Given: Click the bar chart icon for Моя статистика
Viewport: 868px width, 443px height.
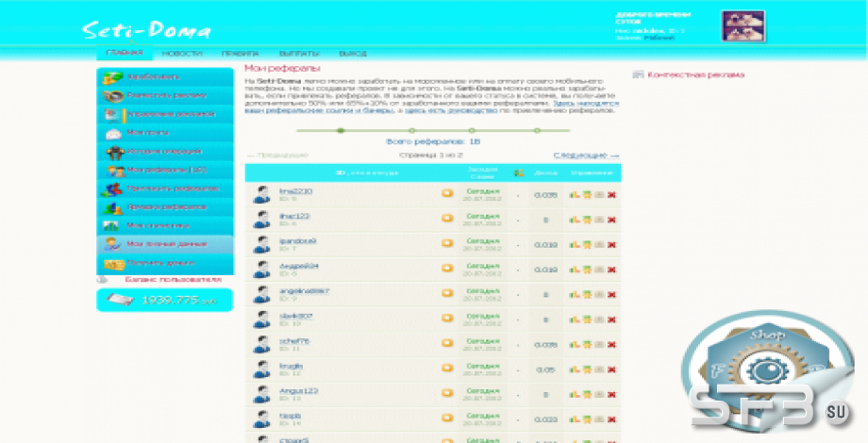Looking at the screenshot, I should (x=110, y=226).
